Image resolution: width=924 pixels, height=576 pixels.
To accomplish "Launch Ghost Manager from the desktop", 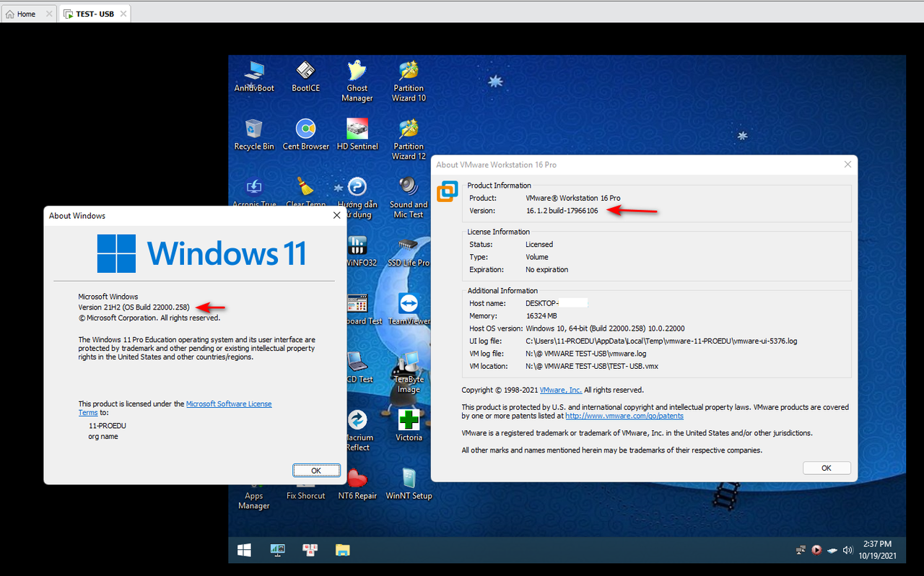I will click(x=357, y=82).
